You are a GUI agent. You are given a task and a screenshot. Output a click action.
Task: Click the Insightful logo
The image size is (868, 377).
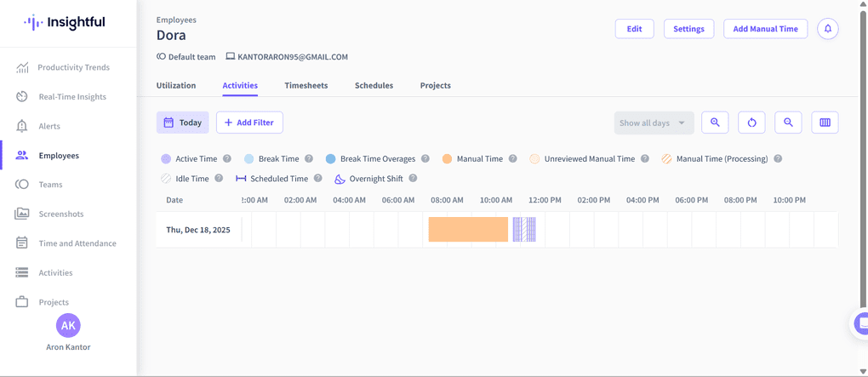64,23
